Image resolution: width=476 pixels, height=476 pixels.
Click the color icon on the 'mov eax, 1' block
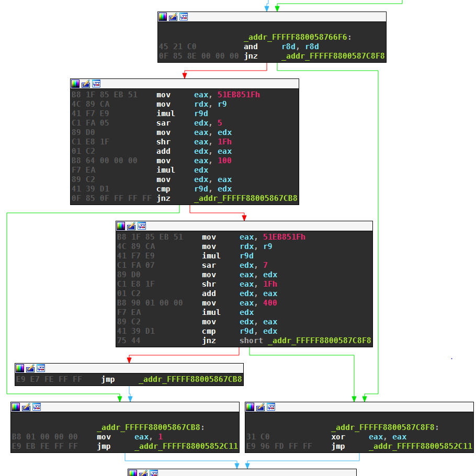tap(16, 407)
